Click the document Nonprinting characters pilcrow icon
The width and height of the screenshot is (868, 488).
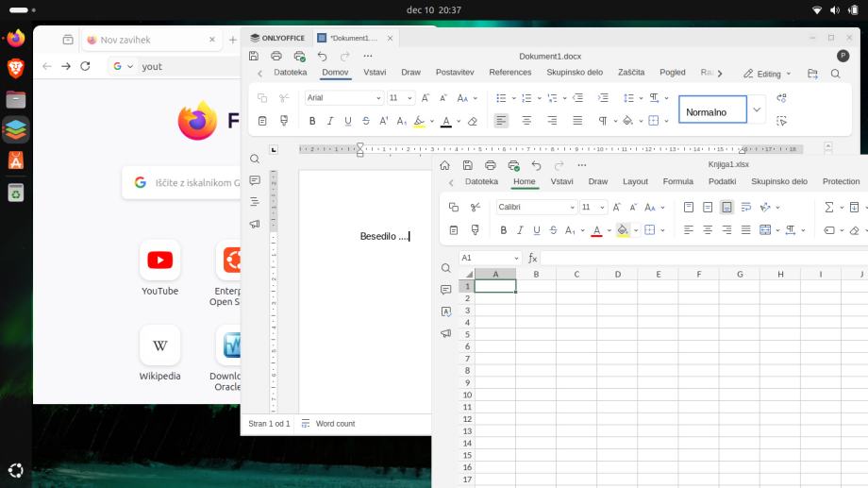point(602,121)
